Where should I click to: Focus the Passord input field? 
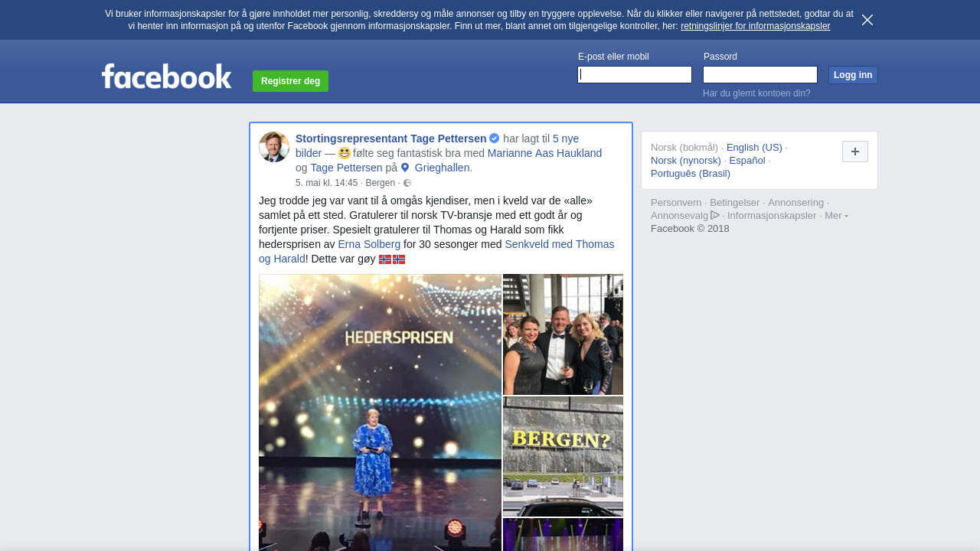point(760,74)
